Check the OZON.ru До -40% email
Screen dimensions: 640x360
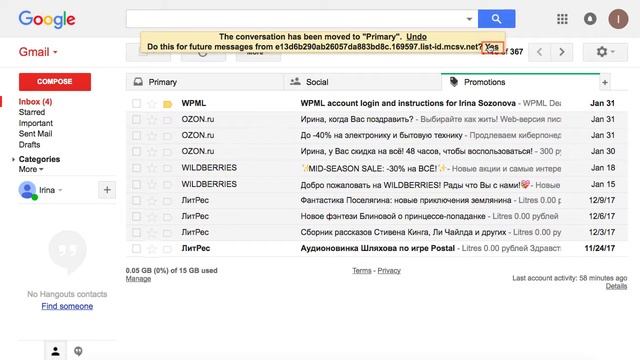click(x=136, y=135)
